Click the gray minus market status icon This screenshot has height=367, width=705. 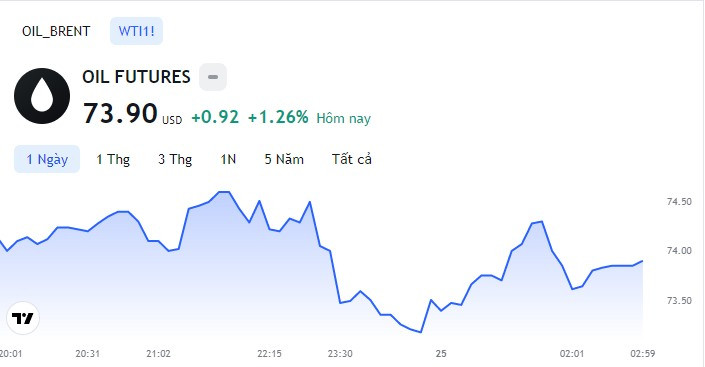pos(213,77)
